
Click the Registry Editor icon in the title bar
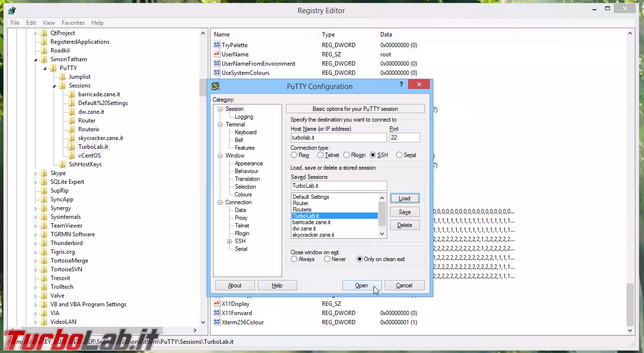[11, 10]
